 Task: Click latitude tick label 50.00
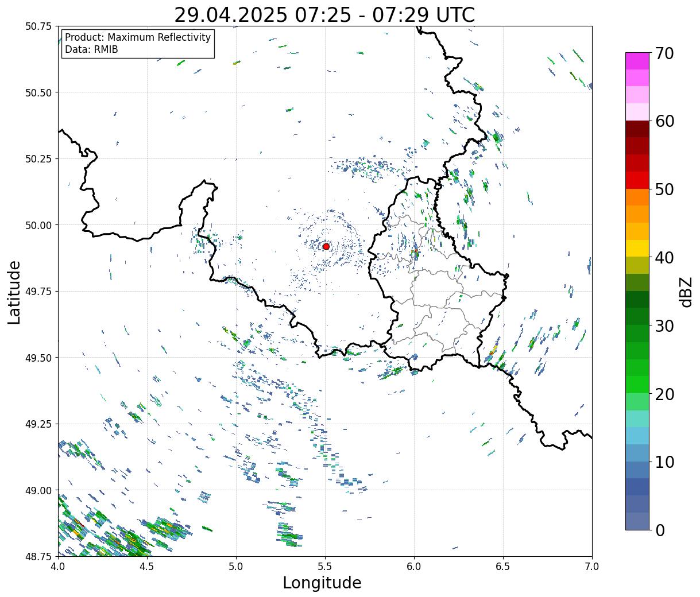point(38,225)
